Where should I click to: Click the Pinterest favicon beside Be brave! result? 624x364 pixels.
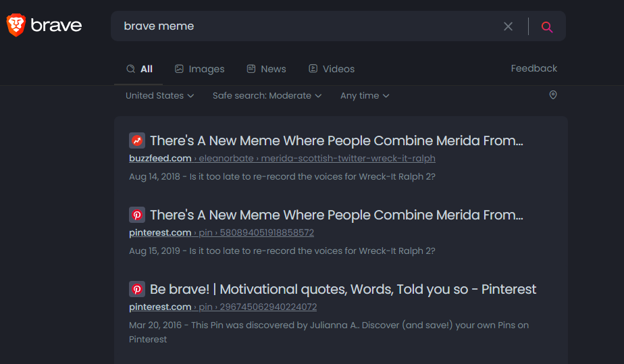pyautogui.click(x=137, y=289)
